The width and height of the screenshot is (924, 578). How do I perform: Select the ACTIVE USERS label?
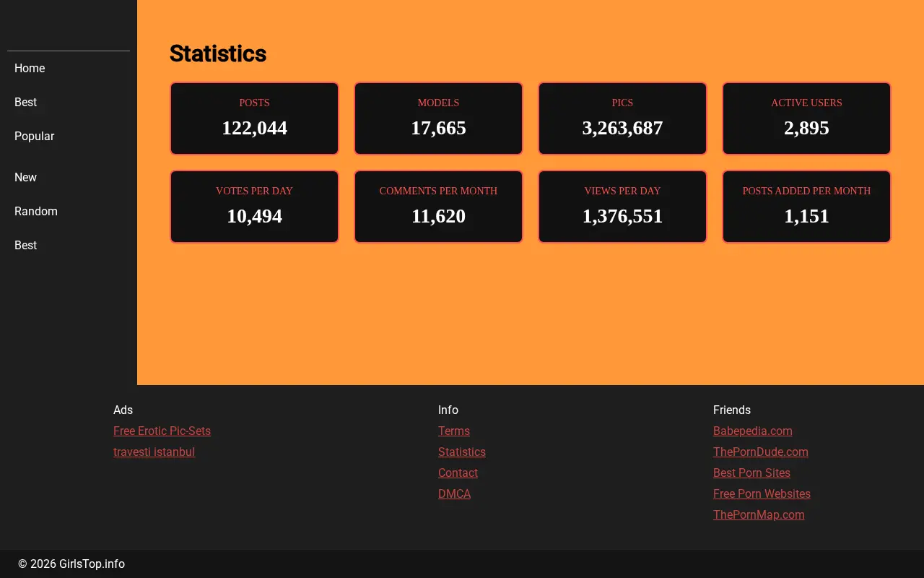[806, 103]
